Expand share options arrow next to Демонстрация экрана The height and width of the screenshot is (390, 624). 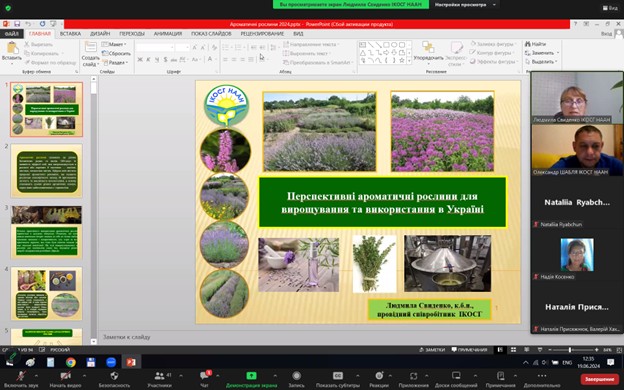275,376
